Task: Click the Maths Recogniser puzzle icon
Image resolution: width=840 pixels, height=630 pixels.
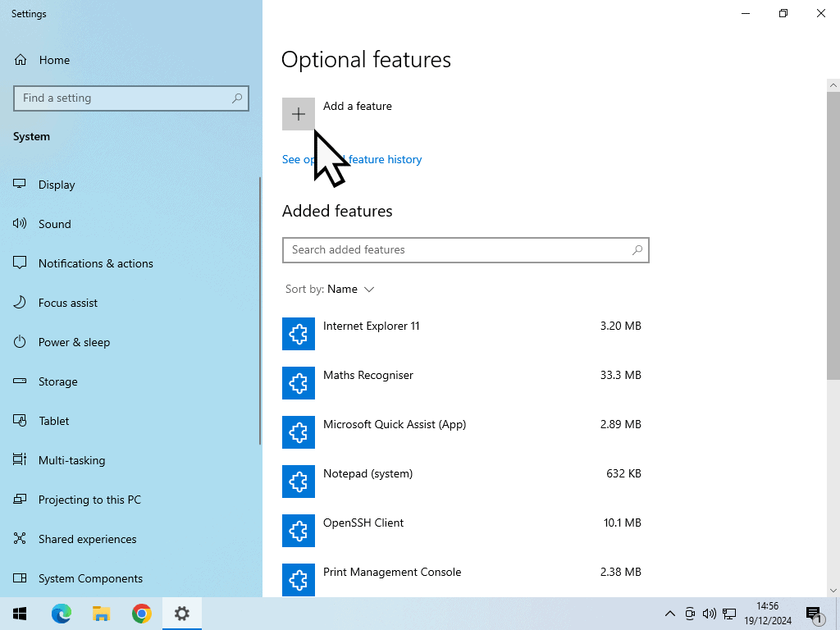Action: coord(299,383)
